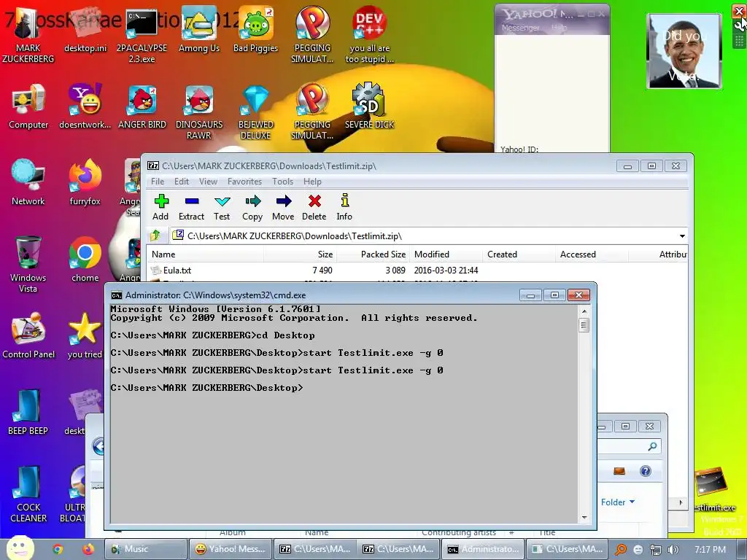Click the cmd.exe title bar system icon
The image size is (747, 560).
116,295
